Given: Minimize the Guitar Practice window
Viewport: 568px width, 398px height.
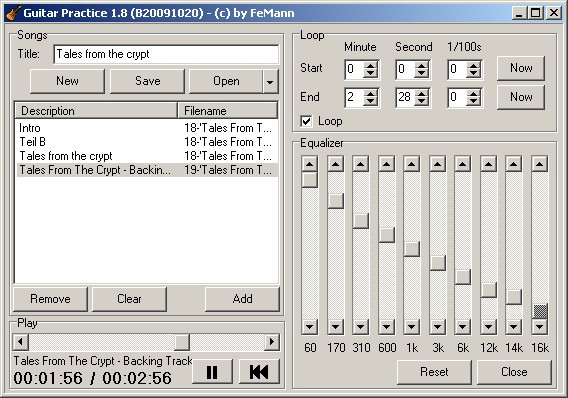Looking at the screenshot, I should tap(519, 13).
